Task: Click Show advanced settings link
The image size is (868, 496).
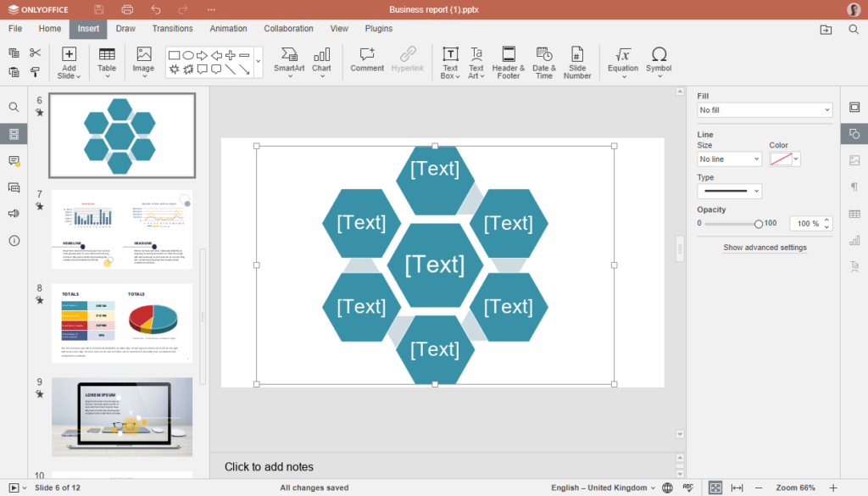Action: [x=765, y=247]
